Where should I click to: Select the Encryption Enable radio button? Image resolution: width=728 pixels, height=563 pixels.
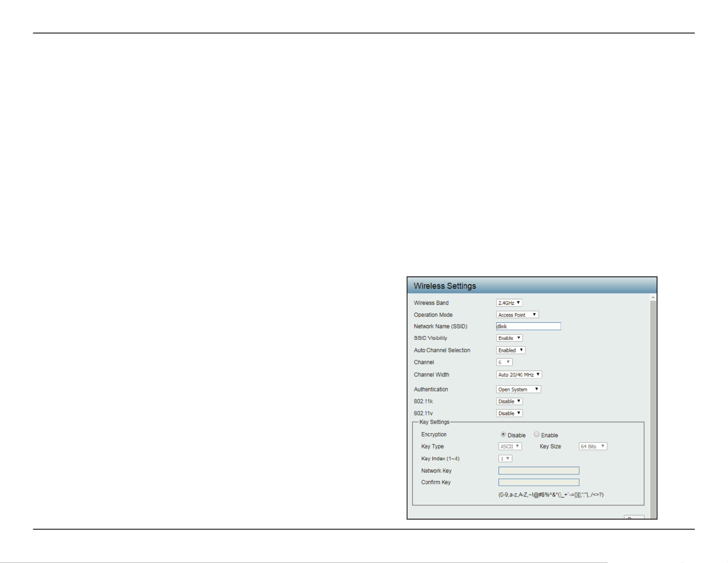click(x=536, y=434)
